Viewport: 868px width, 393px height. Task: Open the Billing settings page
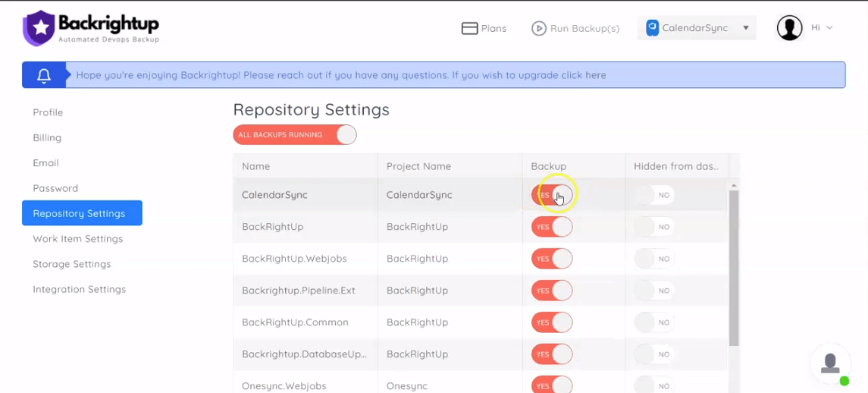point(47,137)
